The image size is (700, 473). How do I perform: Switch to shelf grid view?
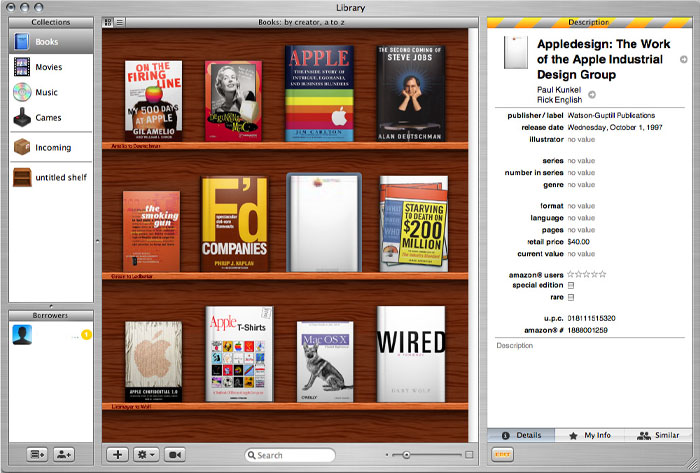(x=108, y=22)
